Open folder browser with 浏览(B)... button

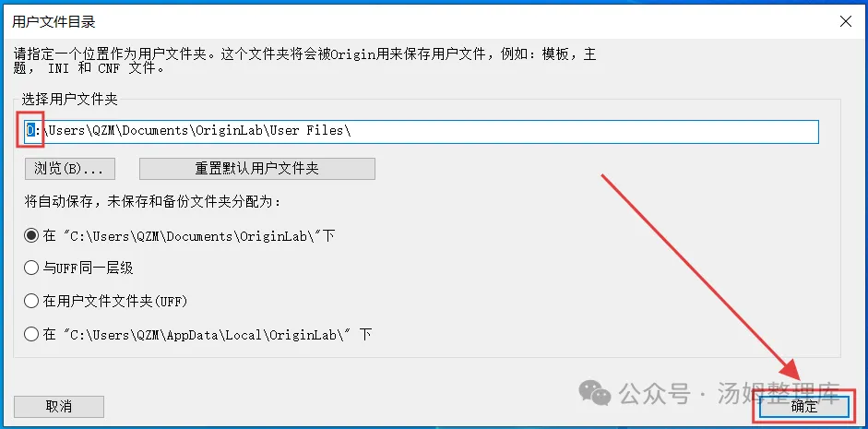[70, 169]
